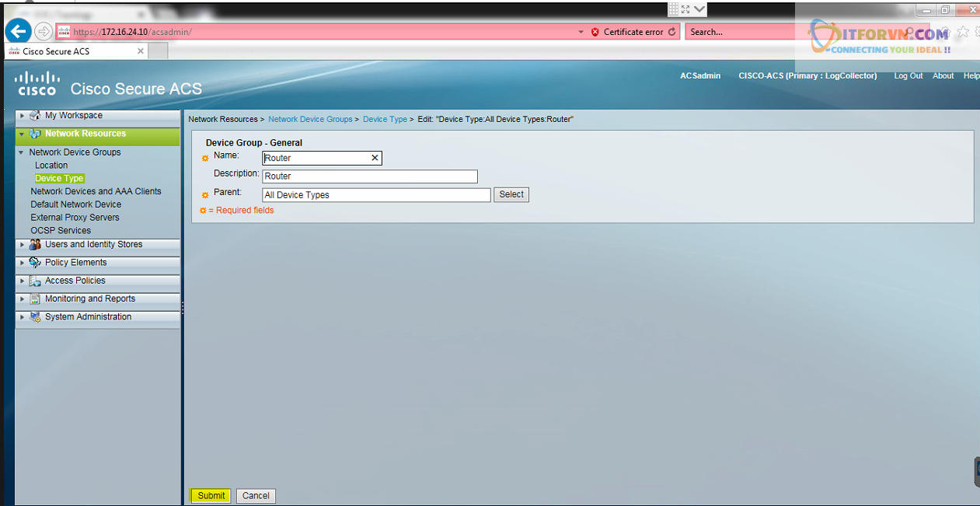
Task: Open Network Devices and AAA Clients
Action: 96,191
